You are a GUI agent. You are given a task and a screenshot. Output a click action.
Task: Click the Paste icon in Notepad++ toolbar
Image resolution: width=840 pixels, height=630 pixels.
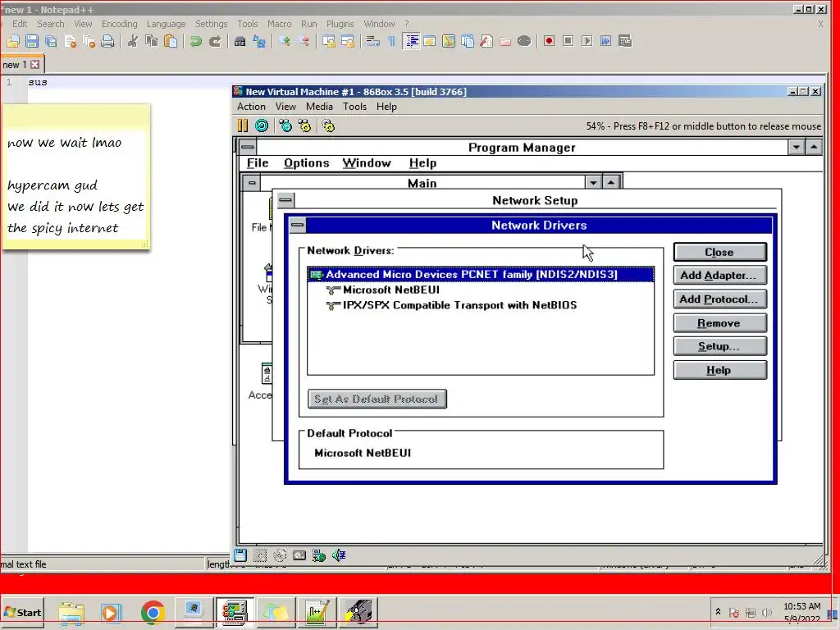tap(171, 41)
